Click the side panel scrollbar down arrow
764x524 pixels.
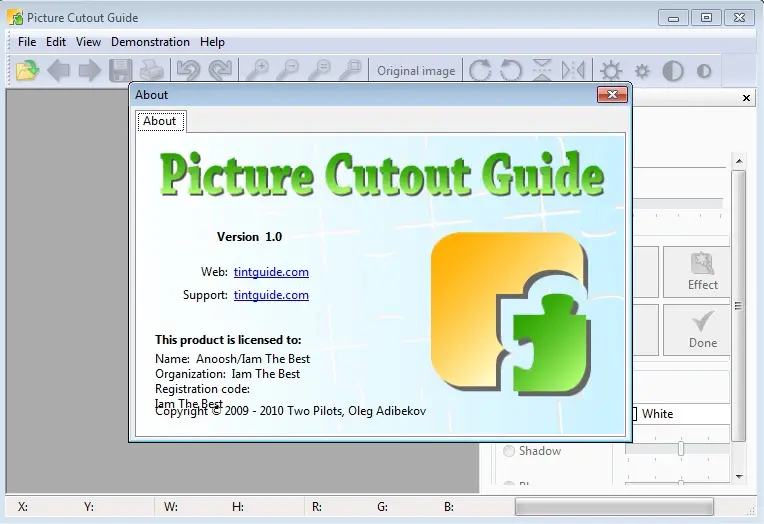(x=739, y=477)
